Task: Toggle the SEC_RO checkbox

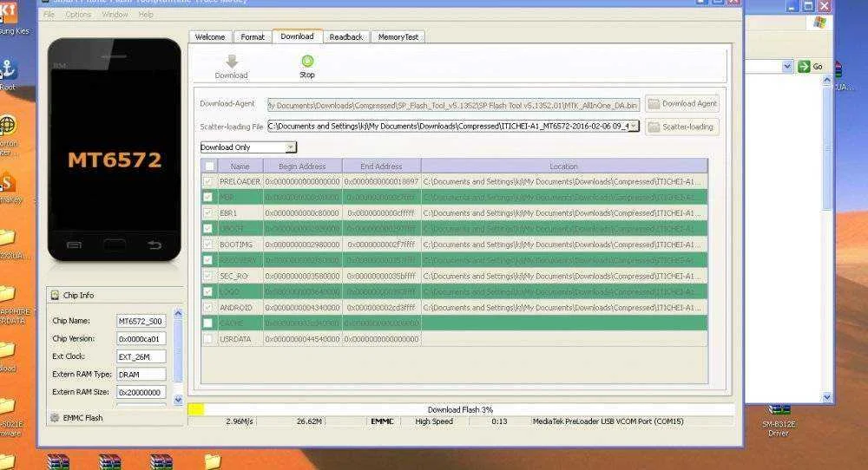Action: [208, 276]
